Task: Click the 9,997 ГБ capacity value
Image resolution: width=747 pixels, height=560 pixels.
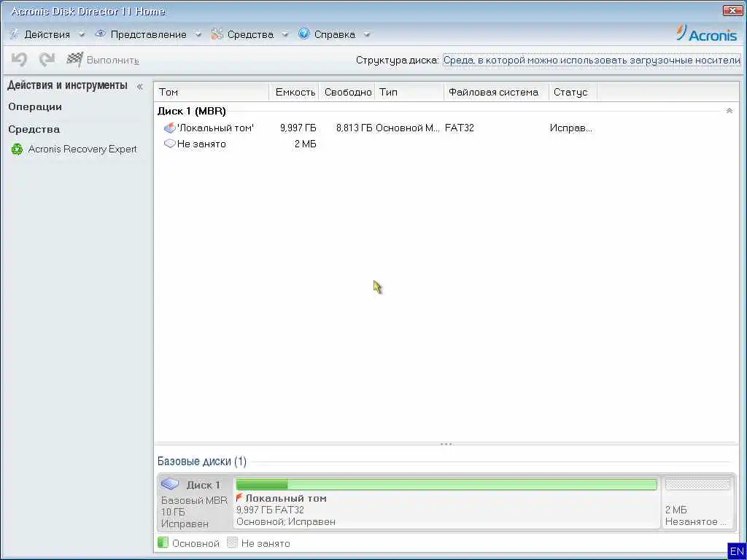Action: (298, 128)
